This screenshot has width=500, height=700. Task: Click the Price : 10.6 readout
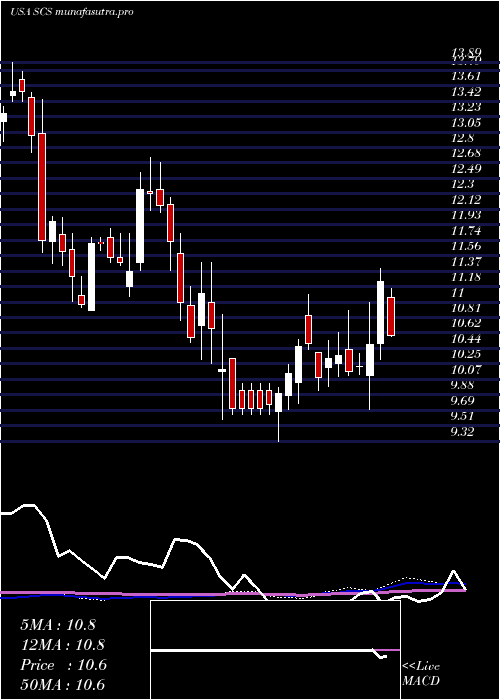(x=63, y=665)
